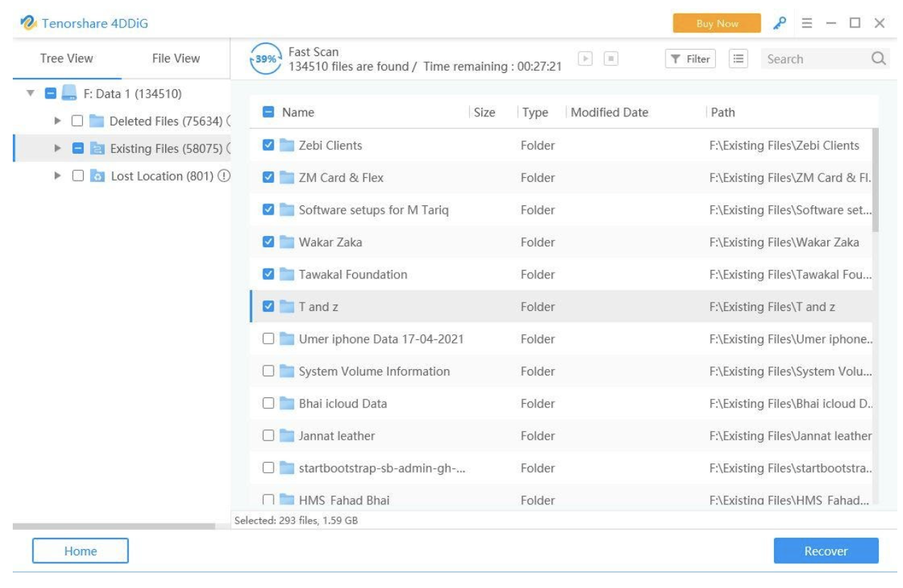Uncheck the Wakar Zaka checkbox

[x=268, y=242]
